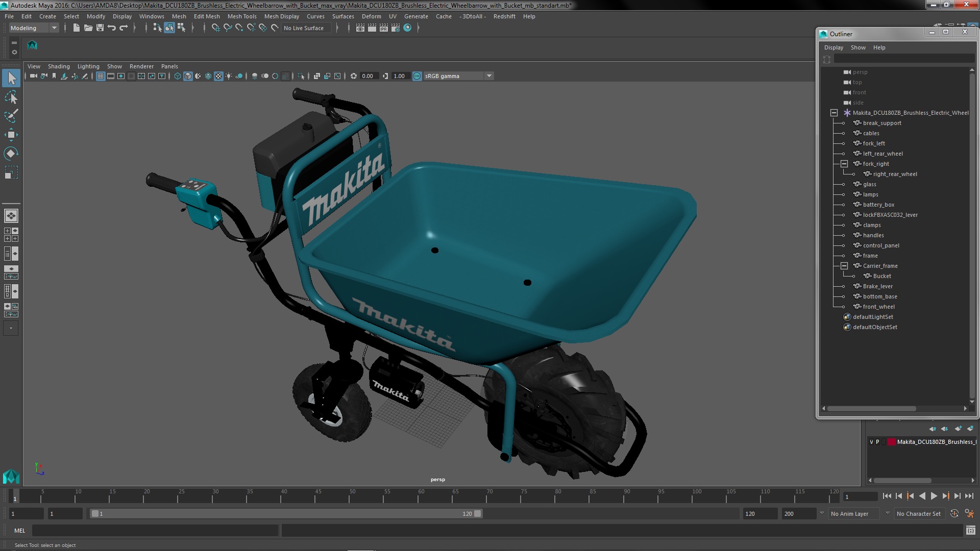The height and width of the screenshot is (551, 980).
Task: Open the Render View window
Action: coord(360,28)
